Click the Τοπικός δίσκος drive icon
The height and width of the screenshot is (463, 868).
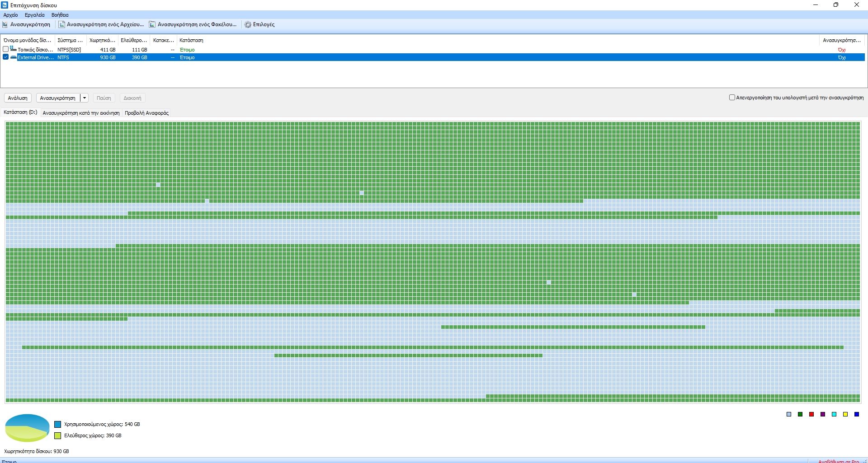[13, 49]
